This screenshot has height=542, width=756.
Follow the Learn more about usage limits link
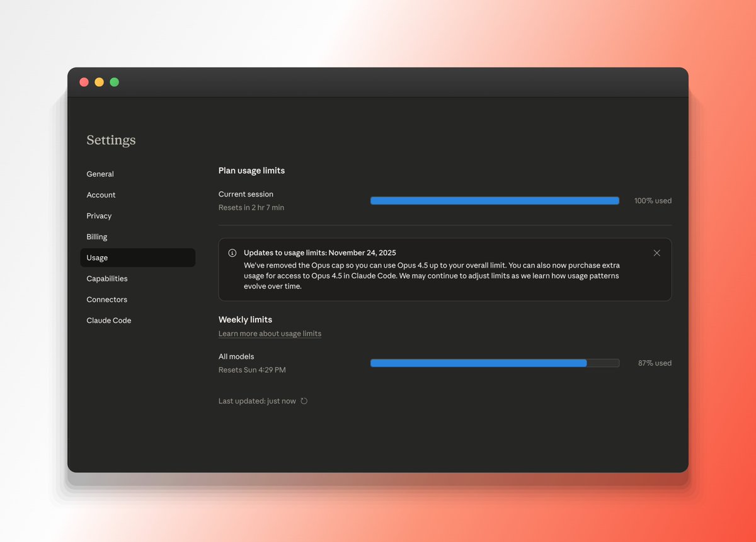270,334
